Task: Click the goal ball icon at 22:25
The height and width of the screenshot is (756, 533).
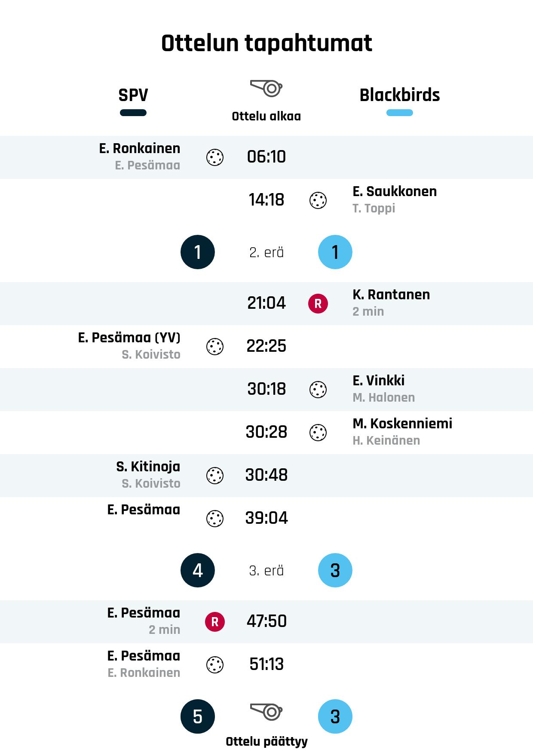Action: pyautogui.click(x=215, y=347)
